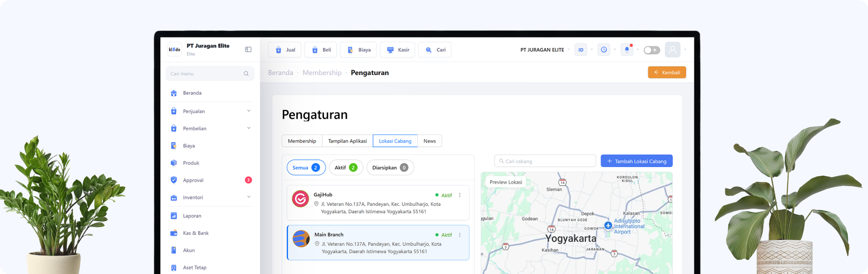Click the GajiHub branch logo
Viewport: 868px width, 274px height.
301,199
